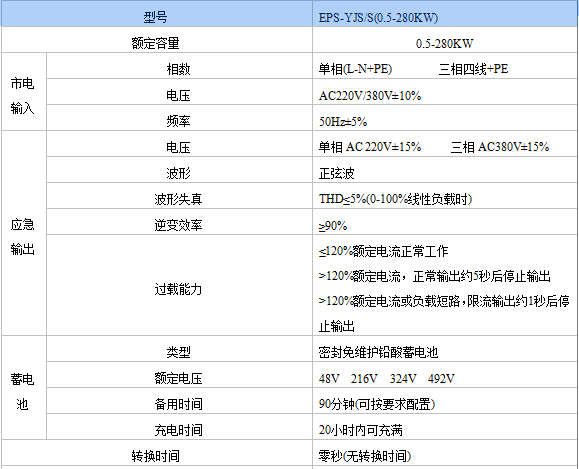Click the 额定容量 row label
This screenshot has height=469, width=579.
coord(157,40)
